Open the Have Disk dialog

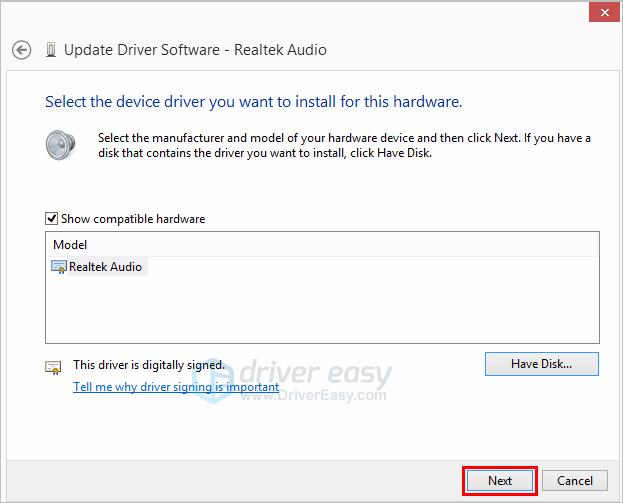(x=542, y=364)
